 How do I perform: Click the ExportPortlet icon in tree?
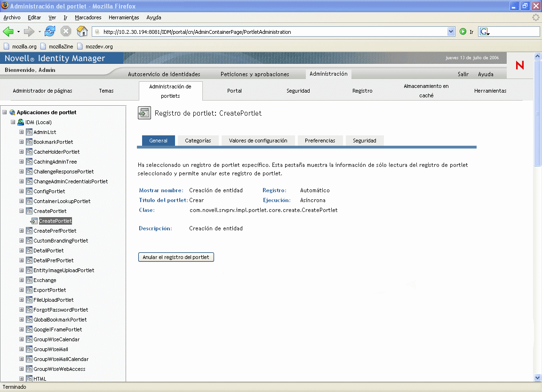pyautogui.click(x=29, y=290)
